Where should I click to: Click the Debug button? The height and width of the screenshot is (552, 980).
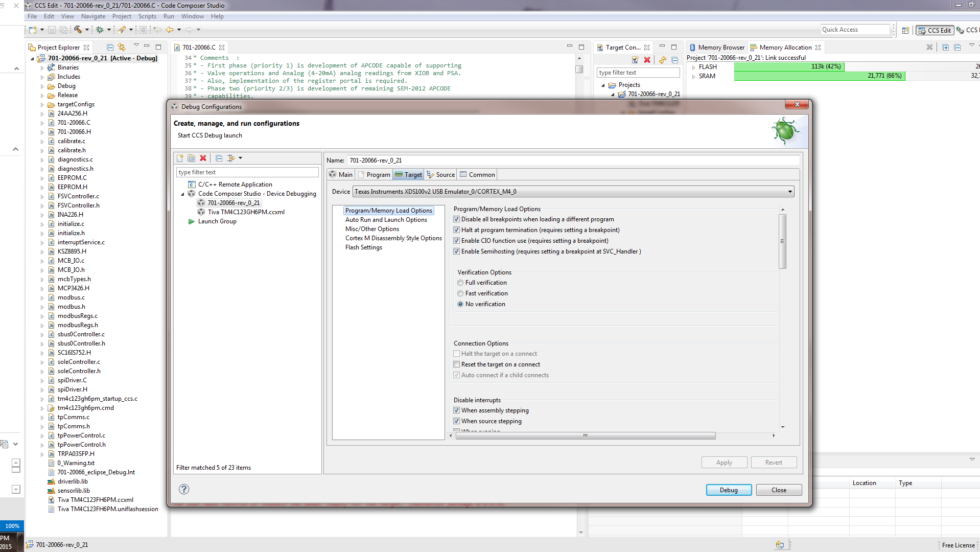point(729,490)
